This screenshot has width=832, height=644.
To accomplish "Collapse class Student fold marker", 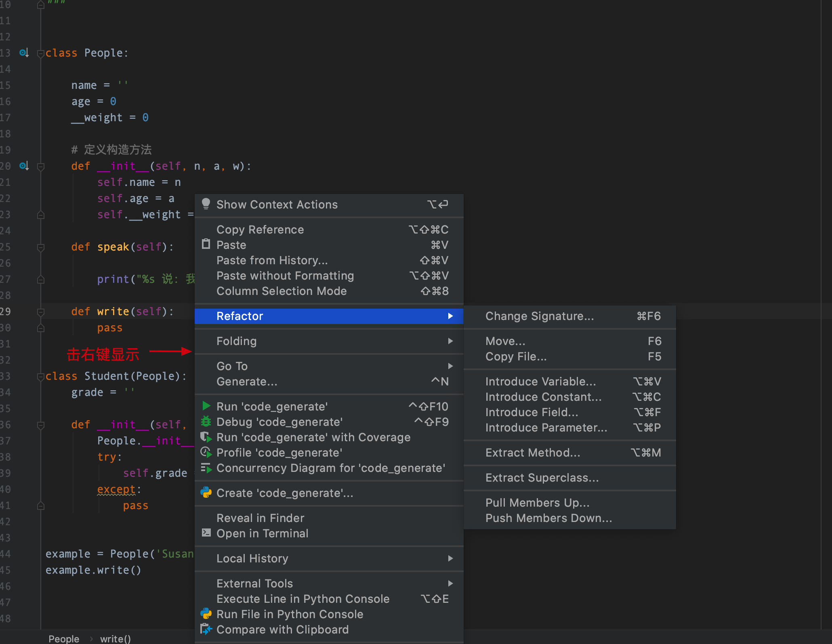I will click(40, 377).
